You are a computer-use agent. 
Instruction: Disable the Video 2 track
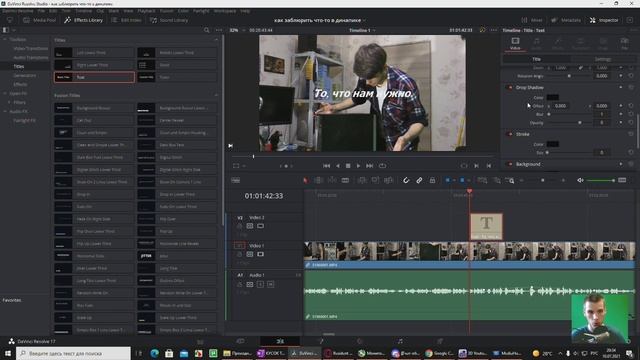click(260, 226)
